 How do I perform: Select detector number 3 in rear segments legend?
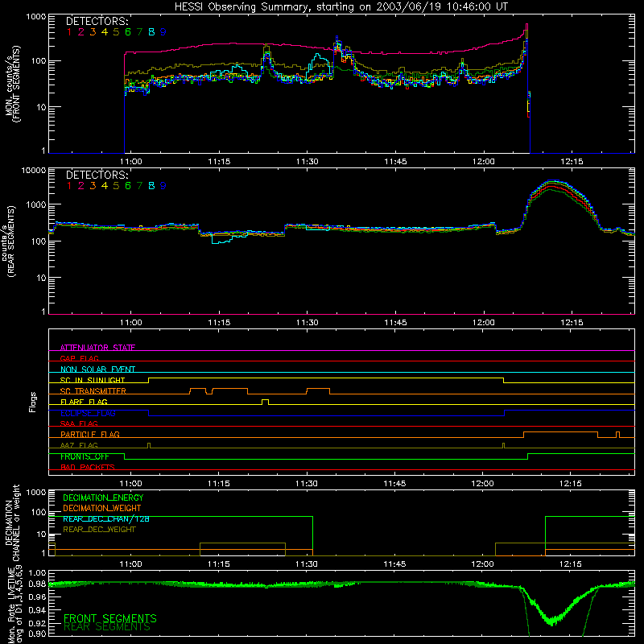(93, 186)
